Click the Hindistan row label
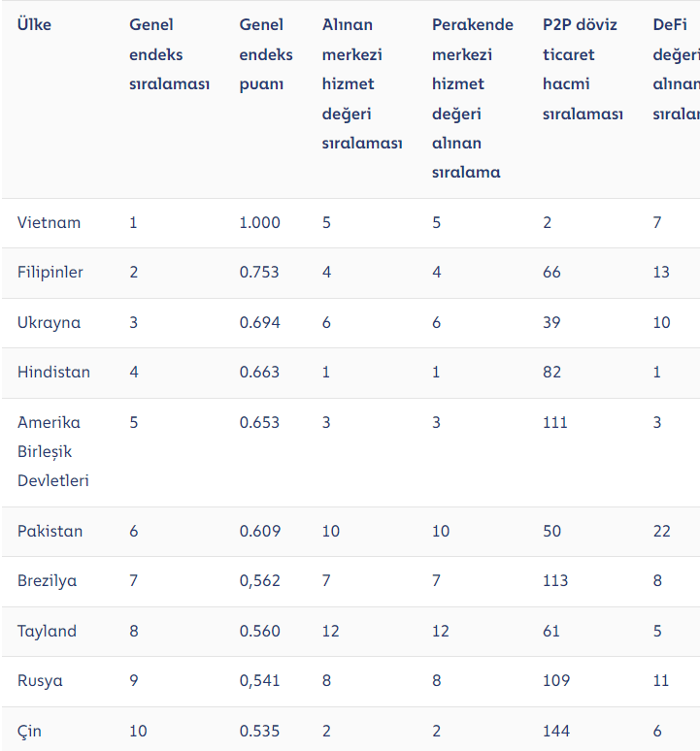Viewport: 700px width, 751px height. pos(53,373)
